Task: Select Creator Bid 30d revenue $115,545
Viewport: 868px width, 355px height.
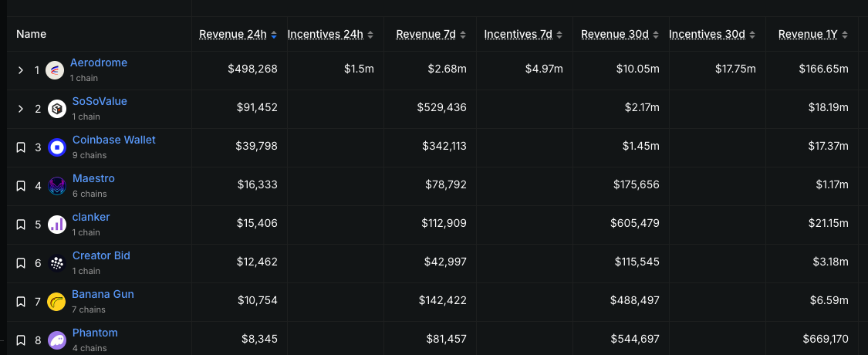Action: click(x=637, y=262)
